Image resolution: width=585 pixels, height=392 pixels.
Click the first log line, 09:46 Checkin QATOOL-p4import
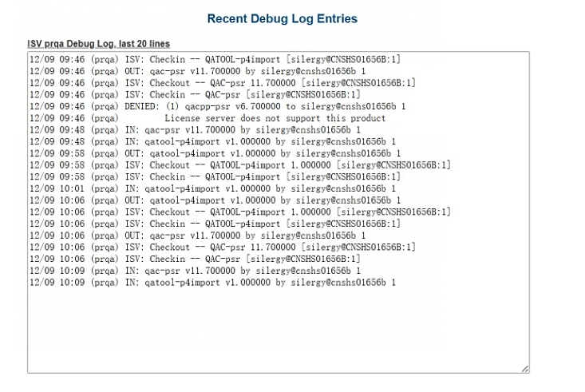coord(214,59)
